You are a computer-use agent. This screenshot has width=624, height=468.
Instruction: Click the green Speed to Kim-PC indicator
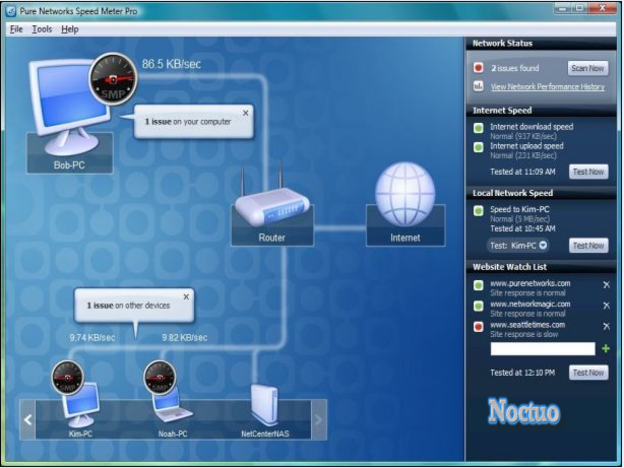478,211
